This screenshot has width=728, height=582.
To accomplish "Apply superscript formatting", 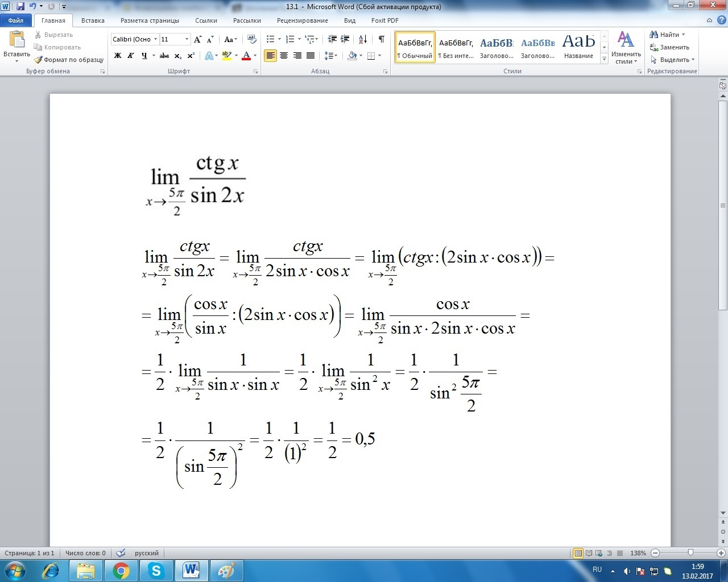I will pos(191,56).
